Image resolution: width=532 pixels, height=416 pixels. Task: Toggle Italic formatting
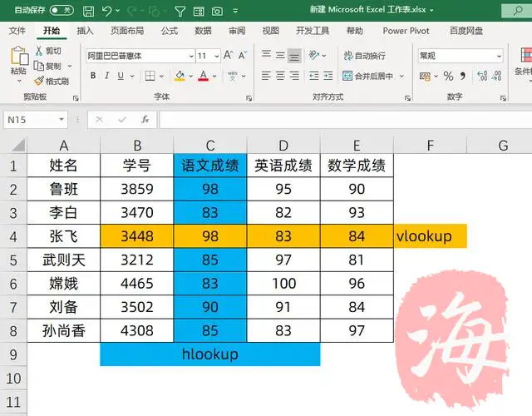coord(107,76)
